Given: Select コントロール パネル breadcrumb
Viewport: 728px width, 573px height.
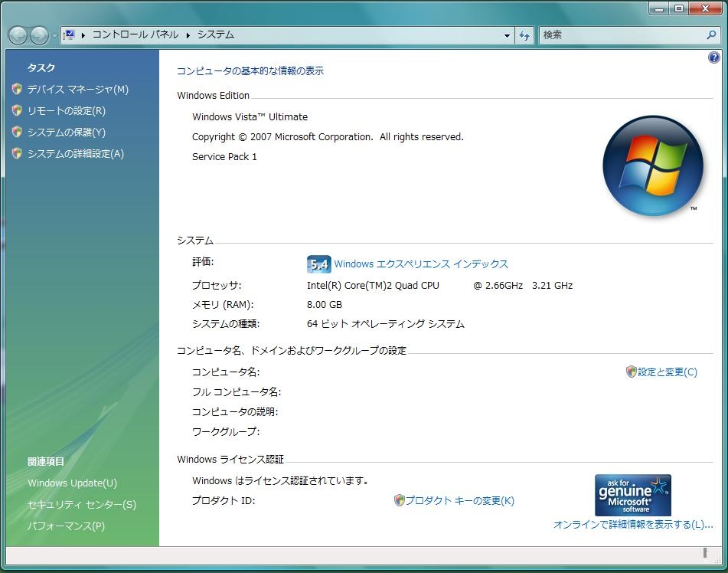Looking at the screenshot, I should click(x=135, y=34).
